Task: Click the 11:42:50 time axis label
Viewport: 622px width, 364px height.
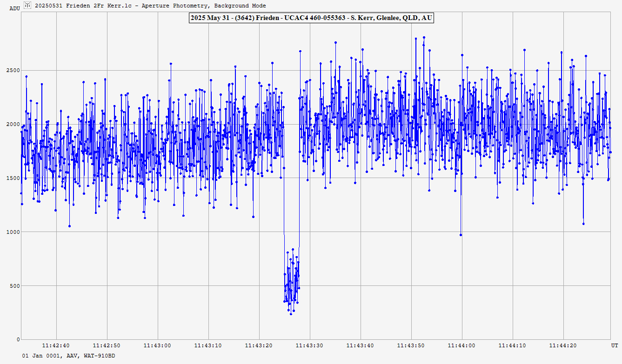Action: pos(107,346)
